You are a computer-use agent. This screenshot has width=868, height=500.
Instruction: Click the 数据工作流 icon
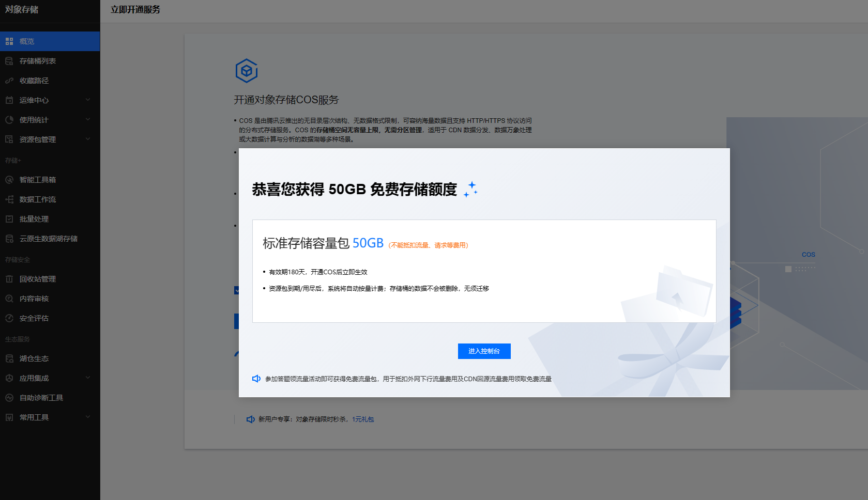coord(9,199)
